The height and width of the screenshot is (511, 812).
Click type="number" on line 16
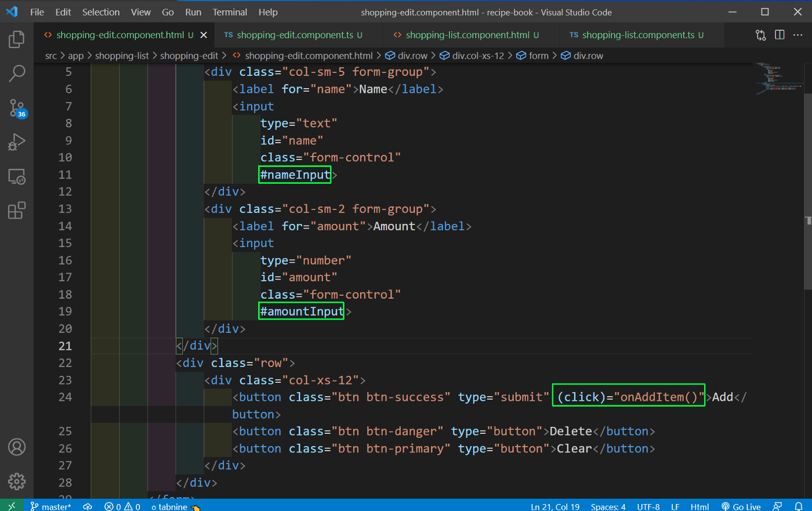[x=306, y=260]
